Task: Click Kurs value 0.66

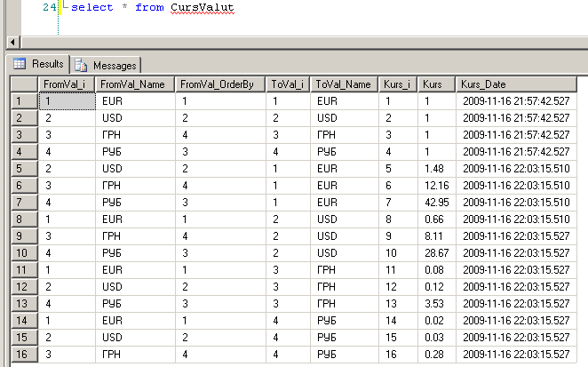Action: tap(434, 219)
